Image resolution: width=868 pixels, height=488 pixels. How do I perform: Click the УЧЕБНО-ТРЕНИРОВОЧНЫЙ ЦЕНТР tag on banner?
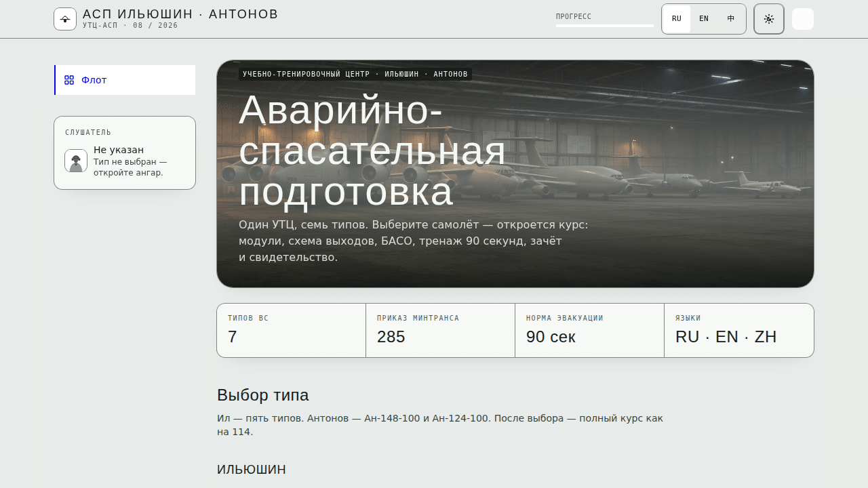point(355,74)
